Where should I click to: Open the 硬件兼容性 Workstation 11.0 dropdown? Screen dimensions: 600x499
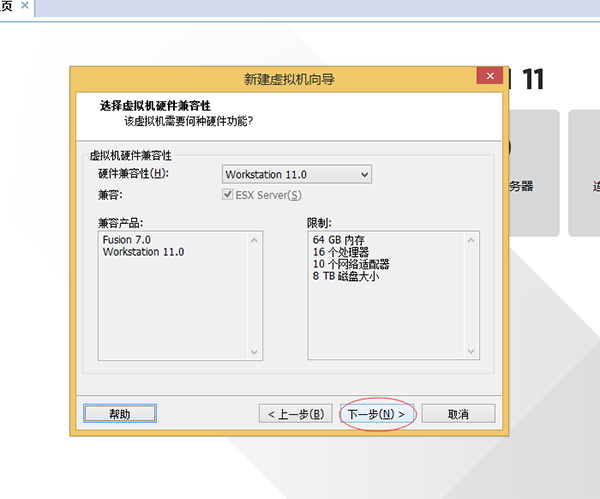click(296, 174)
